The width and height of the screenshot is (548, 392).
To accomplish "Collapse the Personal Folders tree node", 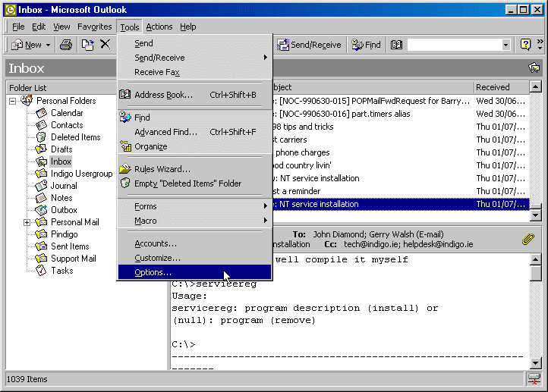I will [x=13, y=102].
